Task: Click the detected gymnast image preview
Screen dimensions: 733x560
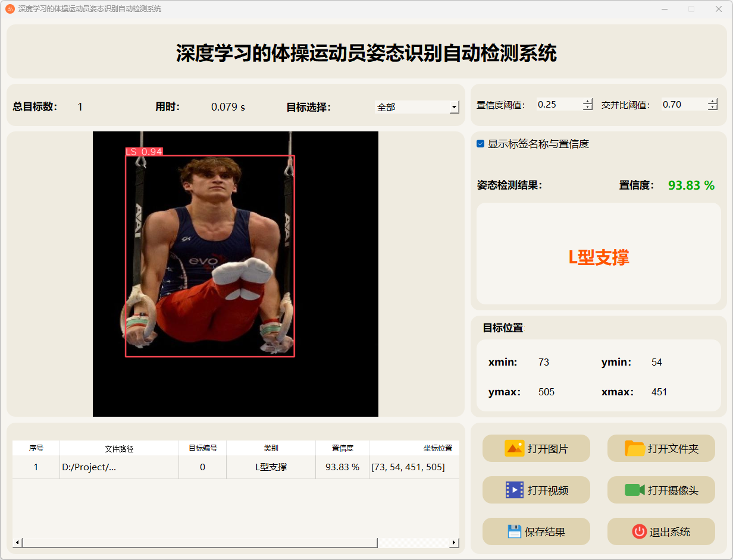Action: [x=235, y=273]
